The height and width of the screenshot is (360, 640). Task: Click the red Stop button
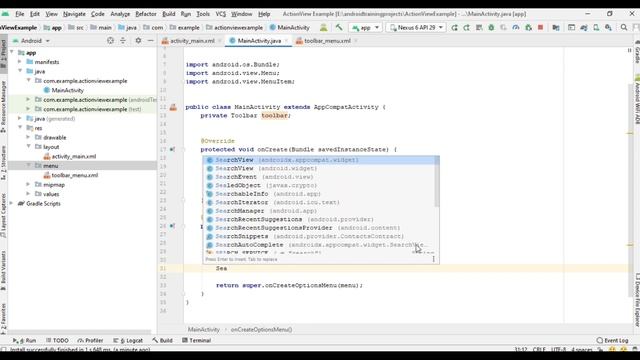(540, 27)
